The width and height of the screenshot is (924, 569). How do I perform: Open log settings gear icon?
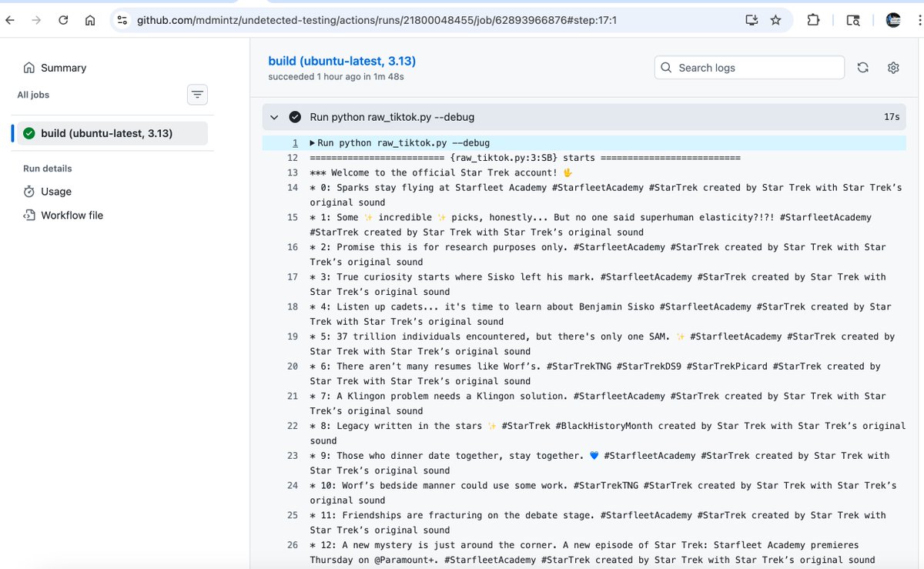coord(893,68)
